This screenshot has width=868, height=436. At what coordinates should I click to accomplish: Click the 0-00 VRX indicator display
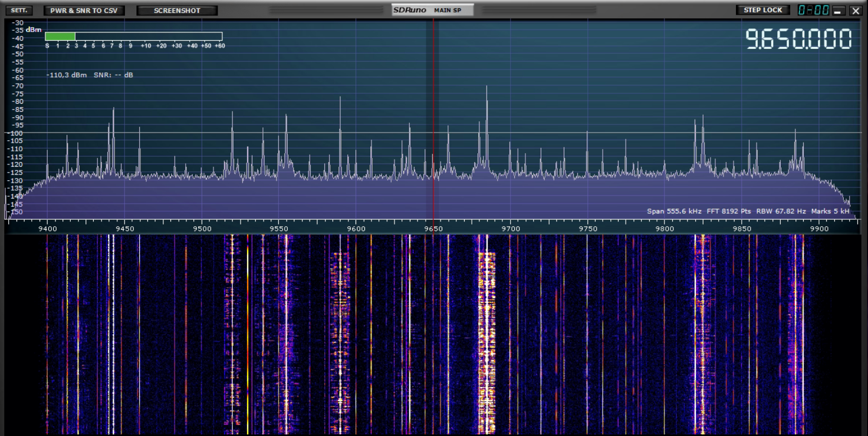pos(813,10)
